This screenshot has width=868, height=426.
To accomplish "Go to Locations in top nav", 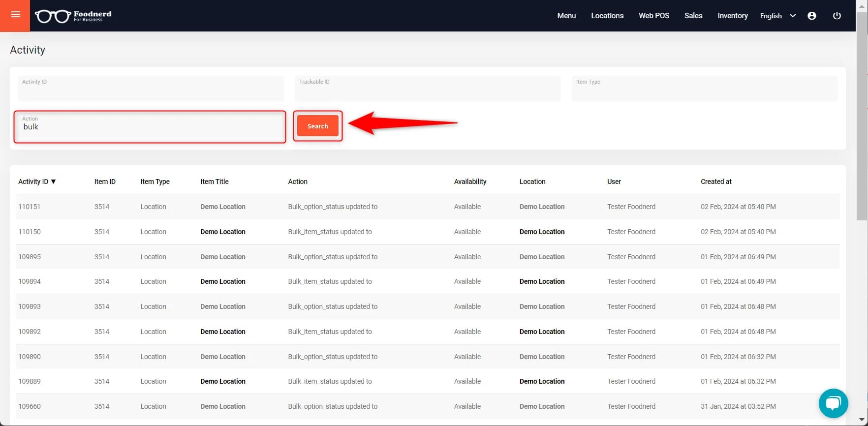I will pos(607,16).
